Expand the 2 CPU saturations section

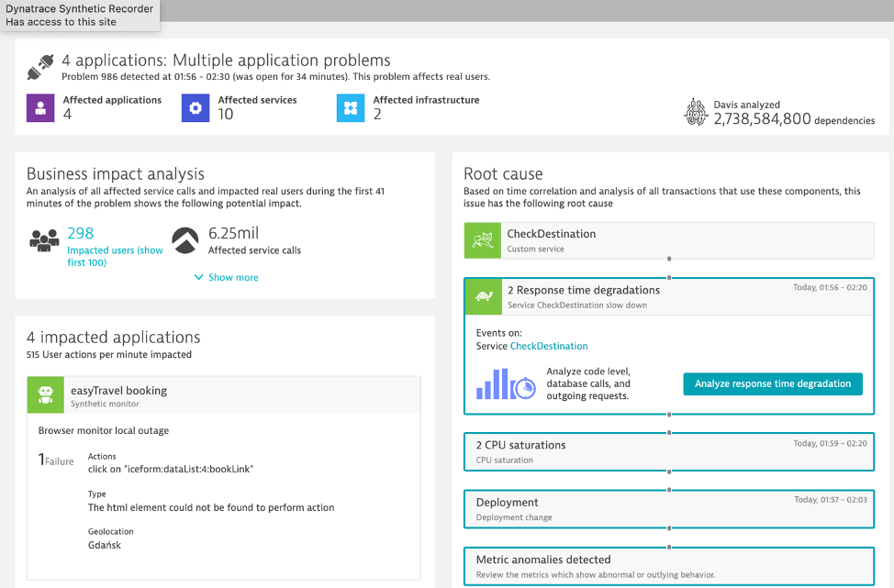tap(668, 451)
